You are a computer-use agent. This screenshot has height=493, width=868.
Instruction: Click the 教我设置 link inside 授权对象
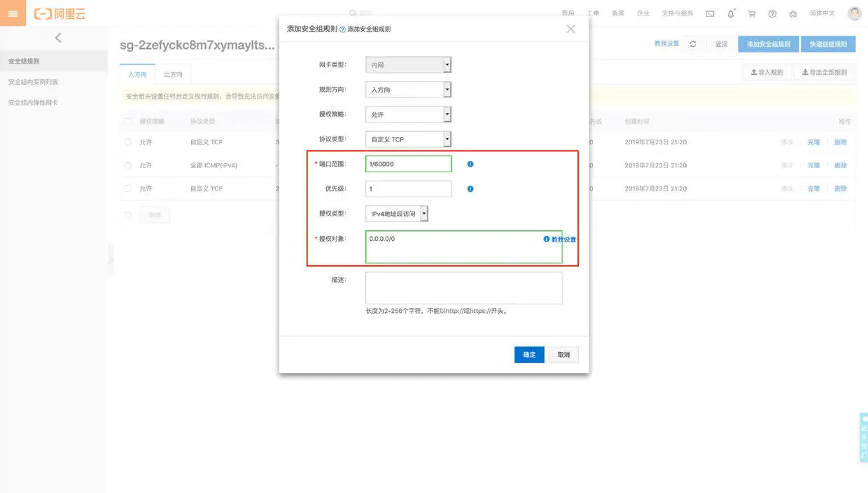click(563, 239)
